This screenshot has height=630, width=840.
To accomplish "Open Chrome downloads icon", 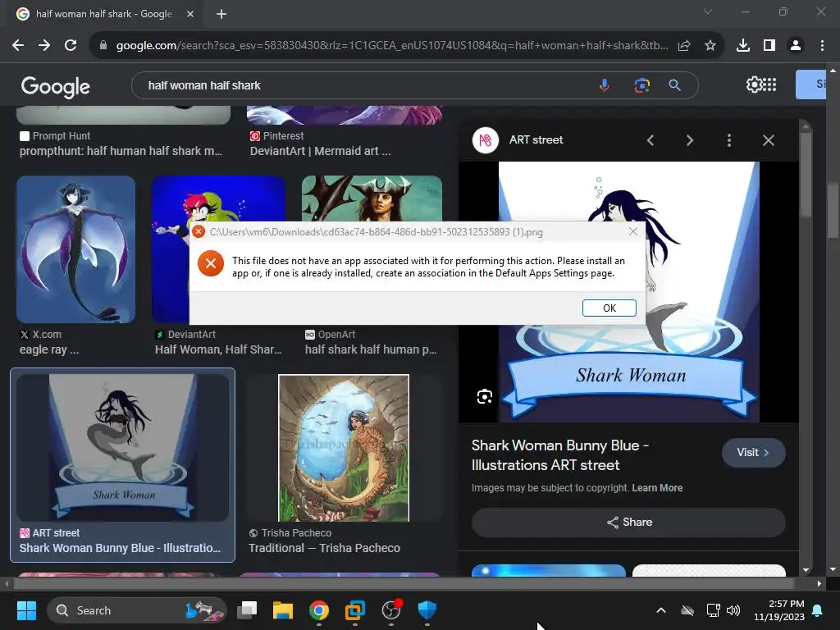I will click(x=743, y=46).
